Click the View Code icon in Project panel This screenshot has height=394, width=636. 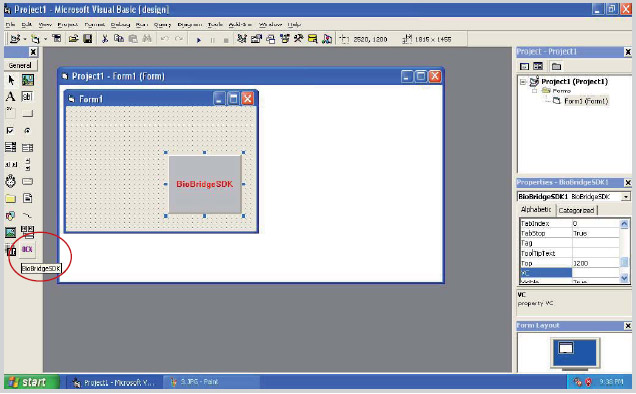[x=524, y=66]
